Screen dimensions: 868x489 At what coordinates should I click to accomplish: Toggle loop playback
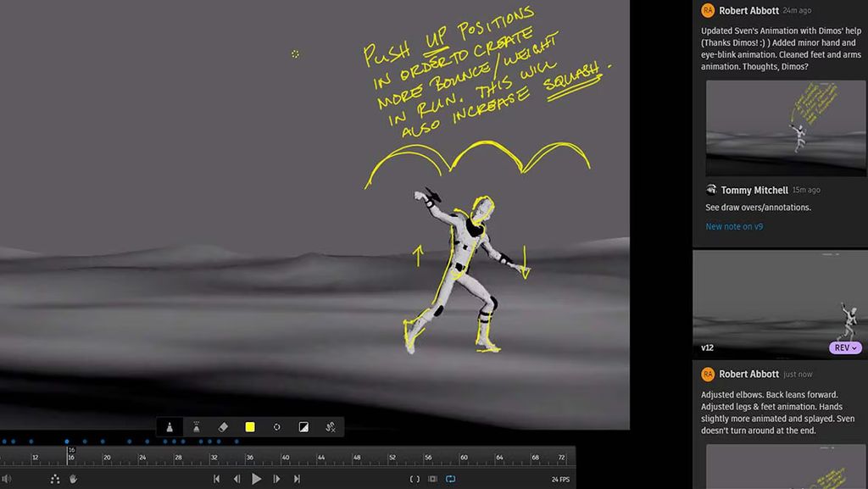(451, 479)
